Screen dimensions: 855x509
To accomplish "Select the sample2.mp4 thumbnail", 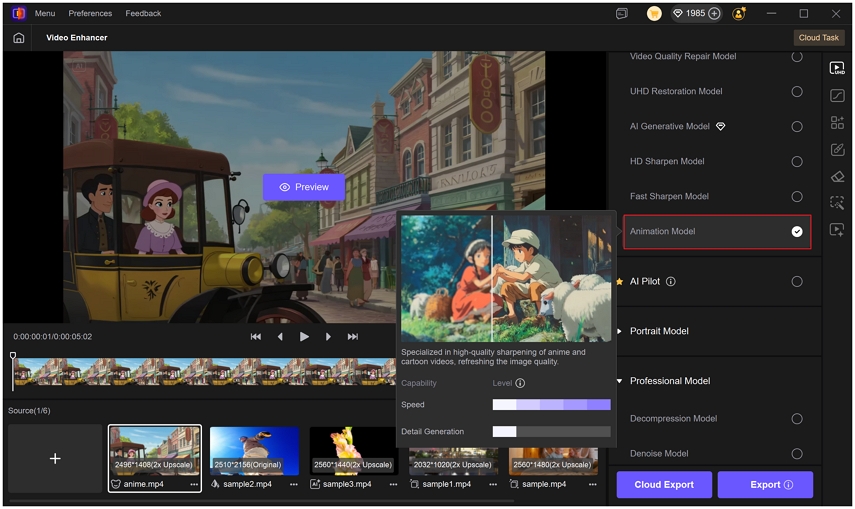I will coord(255,451).
